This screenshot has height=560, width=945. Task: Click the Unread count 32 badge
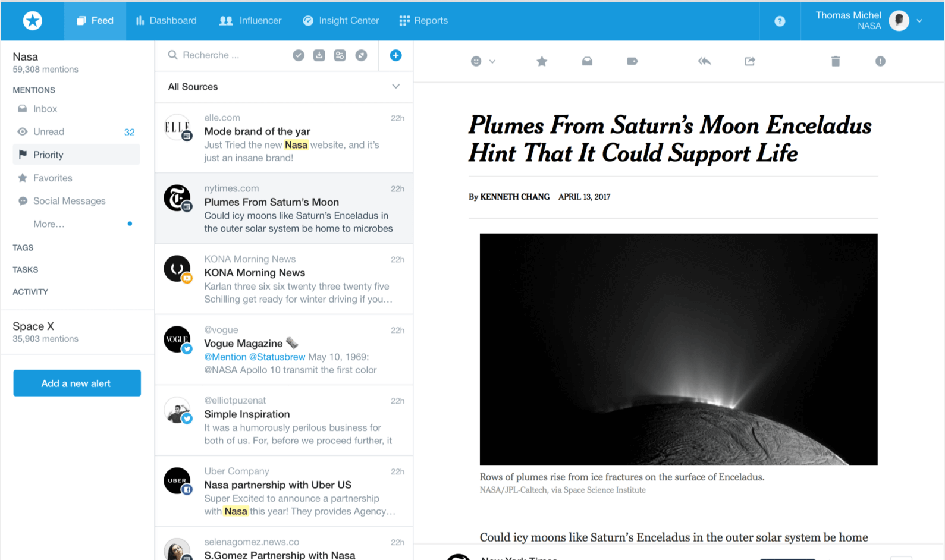pos(129,132)
